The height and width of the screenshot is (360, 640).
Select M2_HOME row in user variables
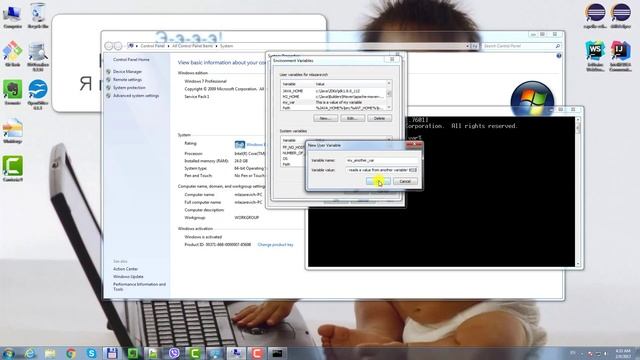333,97
